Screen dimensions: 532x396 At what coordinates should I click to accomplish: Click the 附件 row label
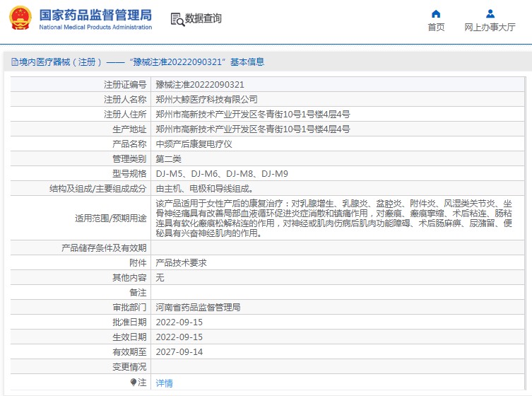[x=138, y=263]
